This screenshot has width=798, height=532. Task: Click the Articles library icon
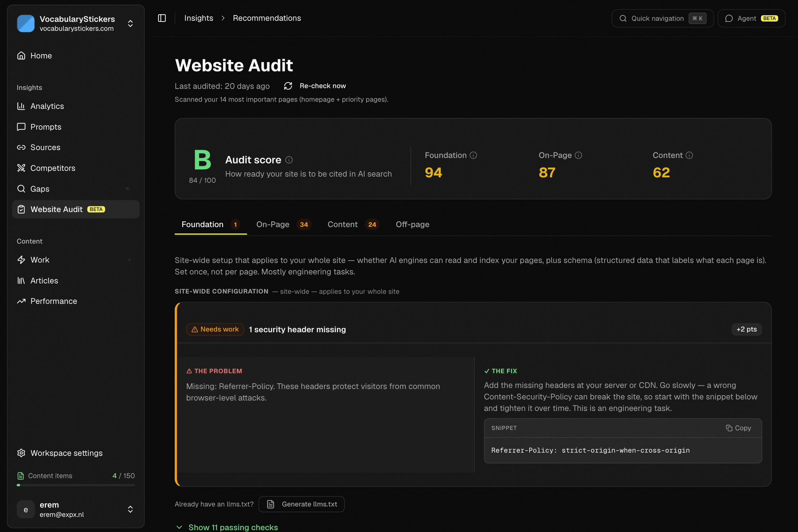coord(21,280)
